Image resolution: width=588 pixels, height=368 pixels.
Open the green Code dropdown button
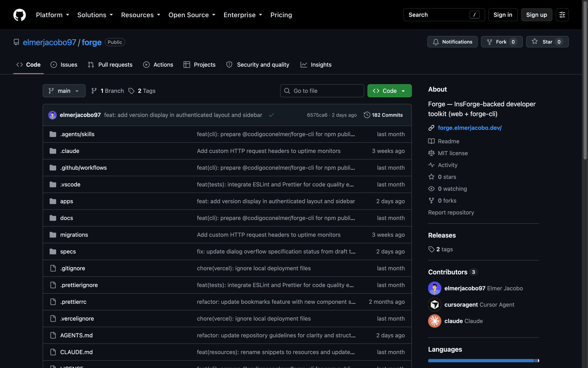click(390, 91)
